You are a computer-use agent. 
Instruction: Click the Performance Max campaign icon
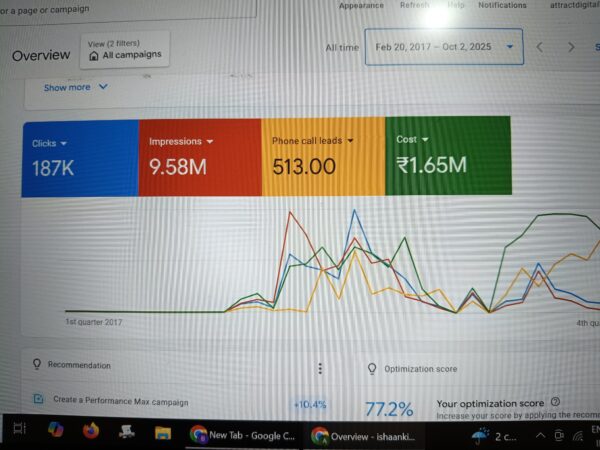(38, 398)
